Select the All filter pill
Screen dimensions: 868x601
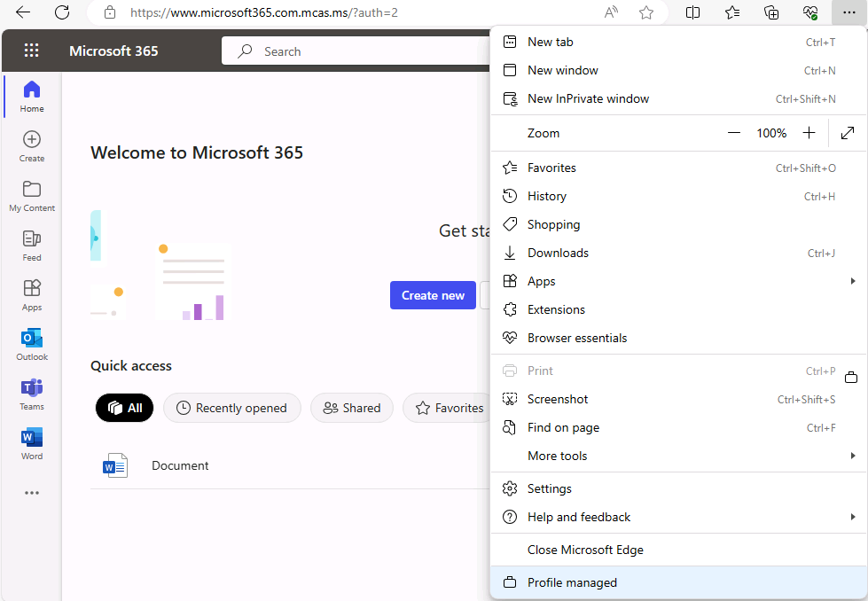[x=124, y=408]
